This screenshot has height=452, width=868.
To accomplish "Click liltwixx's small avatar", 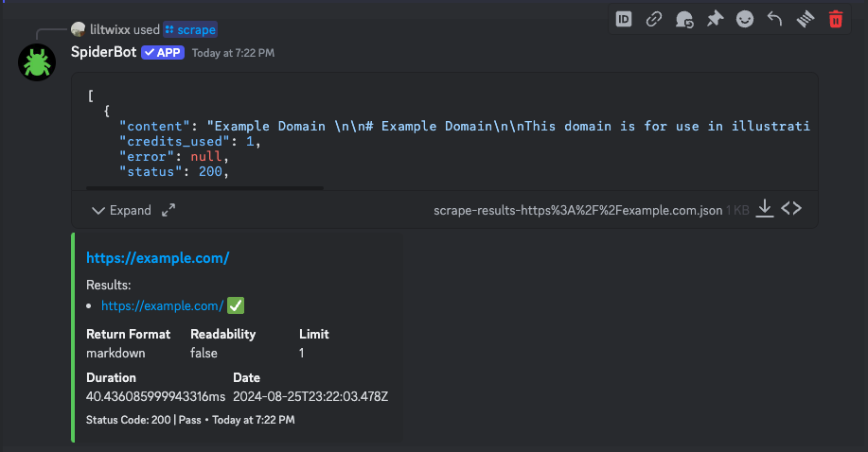I will pyautogui.click(x=78, y=29).
